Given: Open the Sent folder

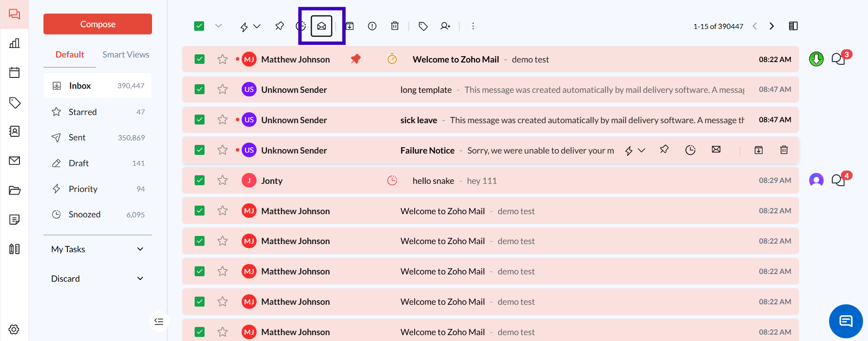Looking at the screenshot, I should click(77, 137).
